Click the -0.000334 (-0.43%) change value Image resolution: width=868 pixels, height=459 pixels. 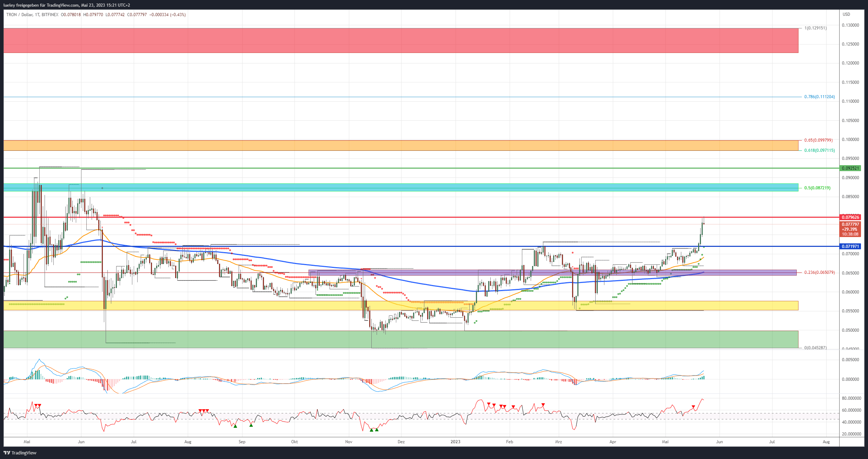click(x=167, y=15)
